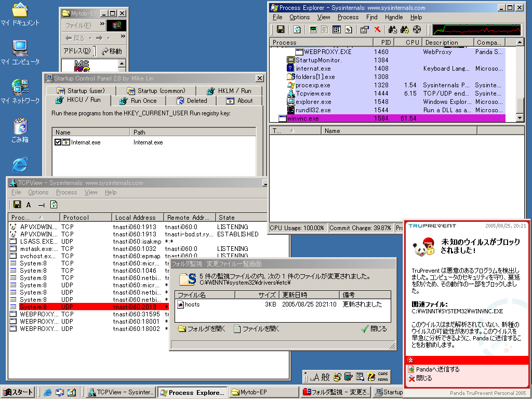Click the Save icon in Process Explorer toolbar
532x399 pixels.
pyautogui.click(x=281, y=30)
